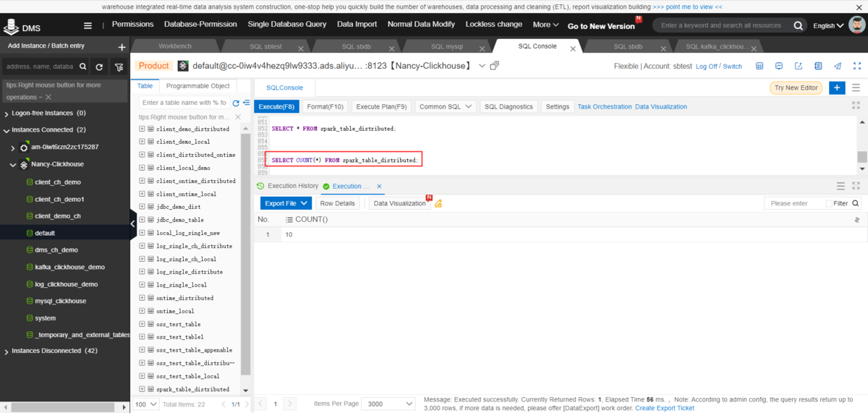Expand Logon-free Instances group
The height and width of the screenshot is (413, 868).
[x=7, y=113]
